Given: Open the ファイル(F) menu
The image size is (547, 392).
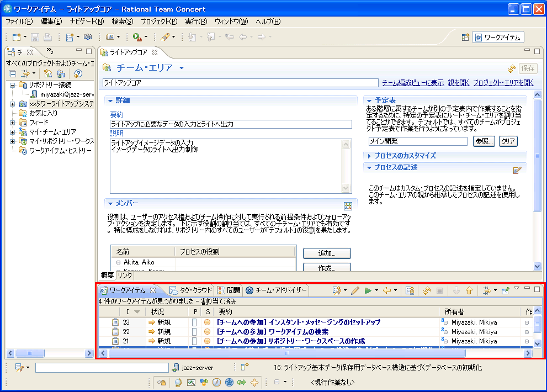Looking at the screenshot, I should [19, 22].
